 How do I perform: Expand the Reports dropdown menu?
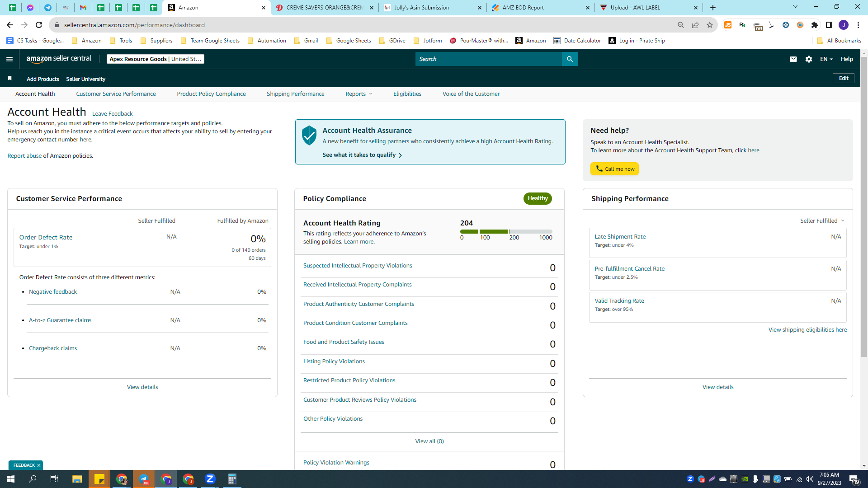click(x=359, y=94)
